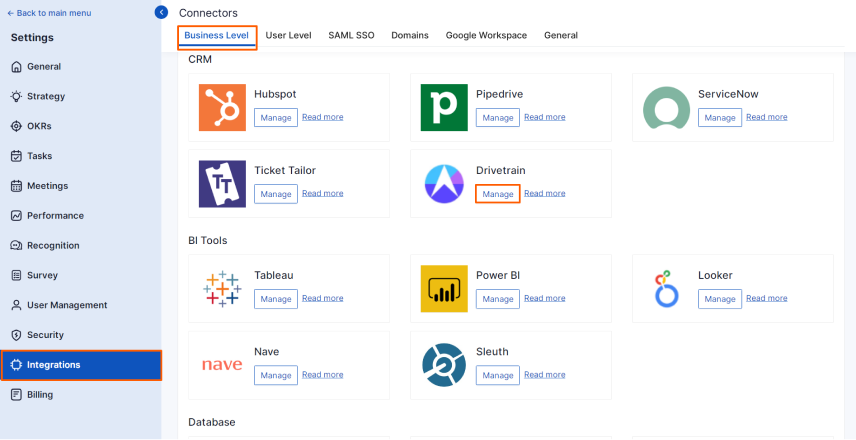Manage the Sleuth connector
Viewport: 856px width, 440px height.
(x=498, y=375)
